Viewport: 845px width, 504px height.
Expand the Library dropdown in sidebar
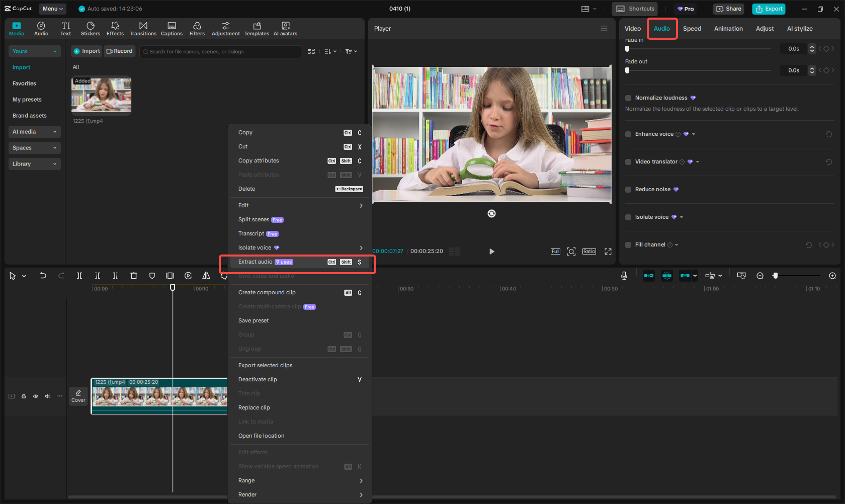coord(34,164)
